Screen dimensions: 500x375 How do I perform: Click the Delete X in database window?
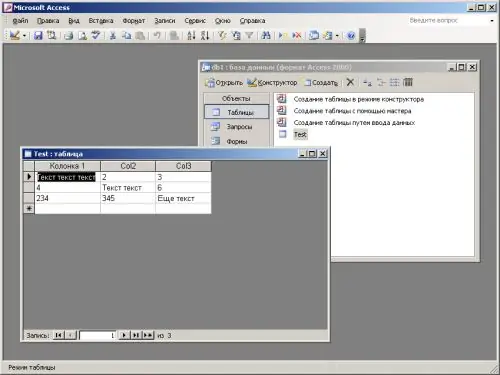(x=350, y=82)
